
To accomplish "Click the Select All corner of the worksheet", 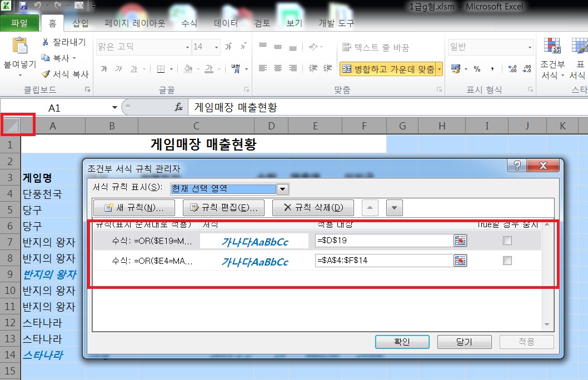I will pos(12,127).
